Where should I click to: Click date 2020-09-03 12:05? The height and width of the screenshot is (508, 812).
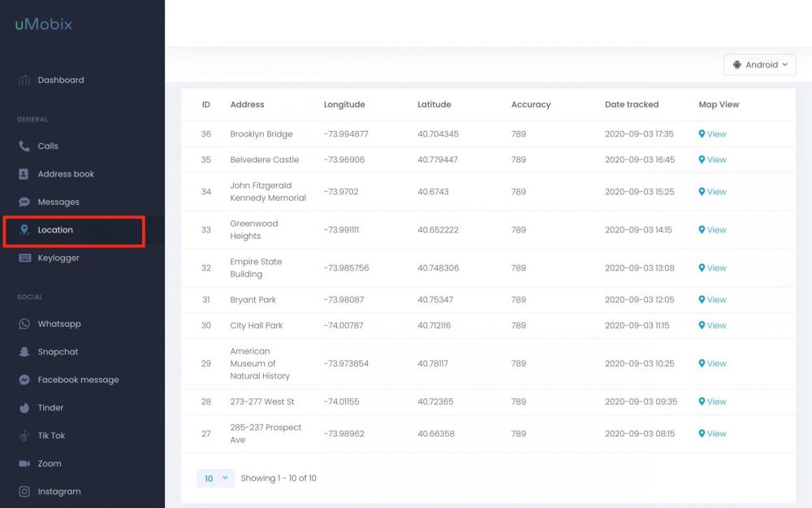click(640, 300)
